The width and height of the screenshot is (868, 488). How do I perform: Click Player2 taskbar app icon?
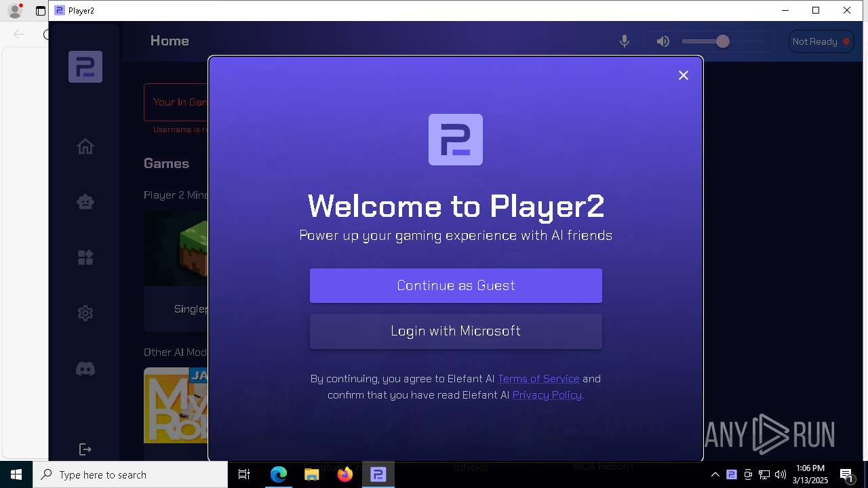[378, 474]
